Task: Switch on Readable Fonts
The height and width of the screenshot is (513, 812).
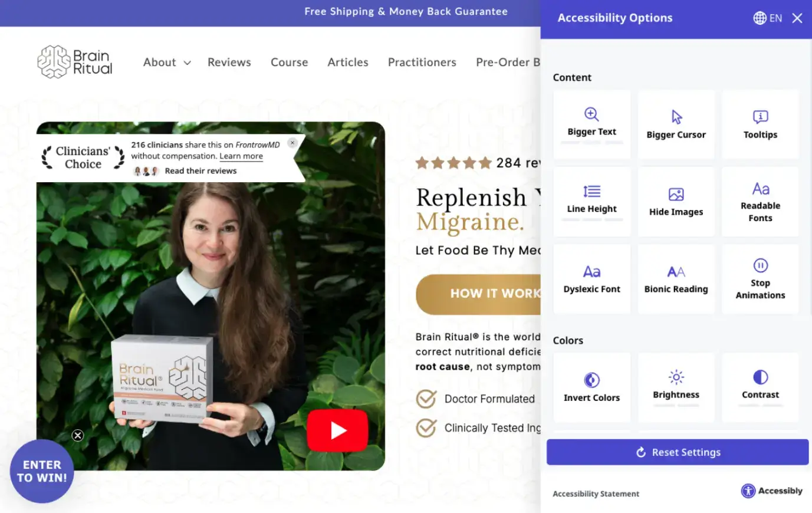Action: coord(760,202)
